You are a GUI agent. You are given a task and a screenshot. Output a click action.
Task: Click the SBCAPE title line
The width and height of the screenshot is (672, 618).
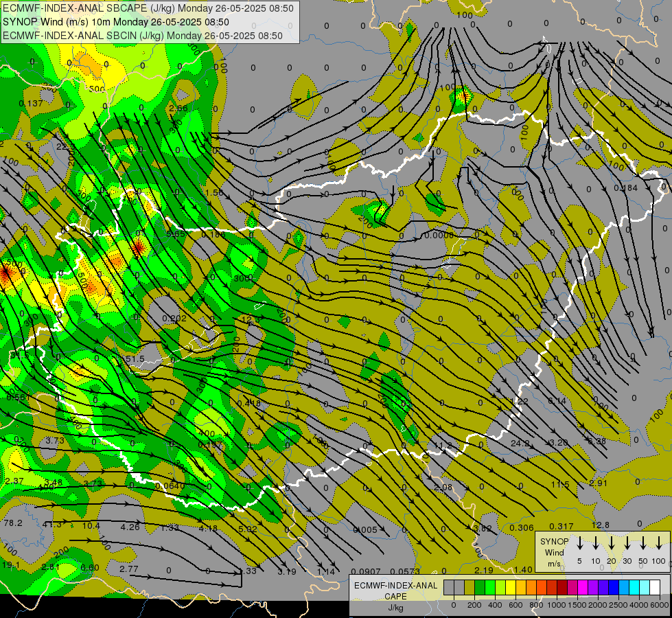tap(148, 8)
